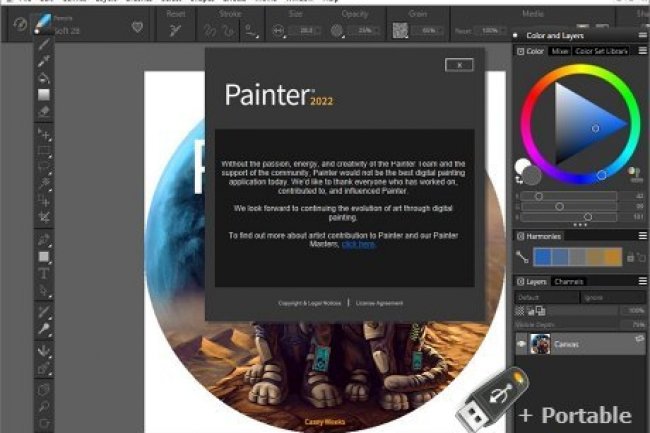Screen dimensions: 650x433
Task: Select the Dropper tool in toolbox
Action: 44,61
